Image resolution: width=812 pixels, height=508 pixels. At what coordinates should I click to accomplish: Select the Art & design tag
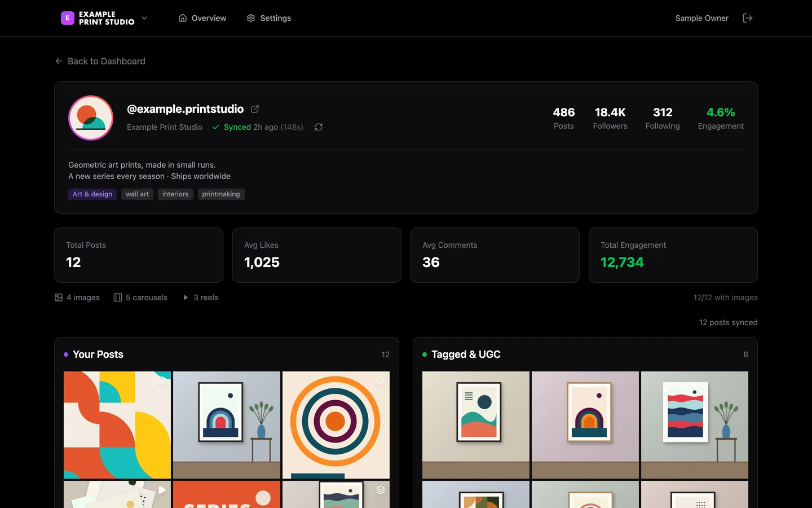92,194
